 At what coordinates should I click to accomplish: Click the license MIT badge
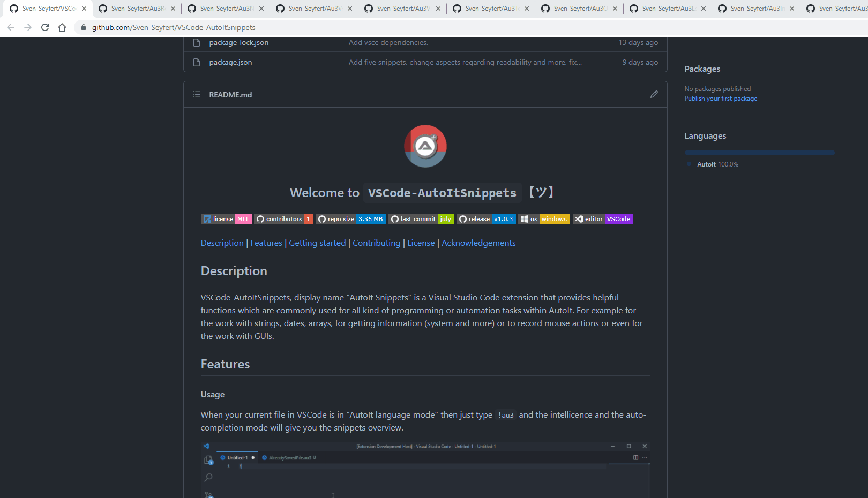226,219
